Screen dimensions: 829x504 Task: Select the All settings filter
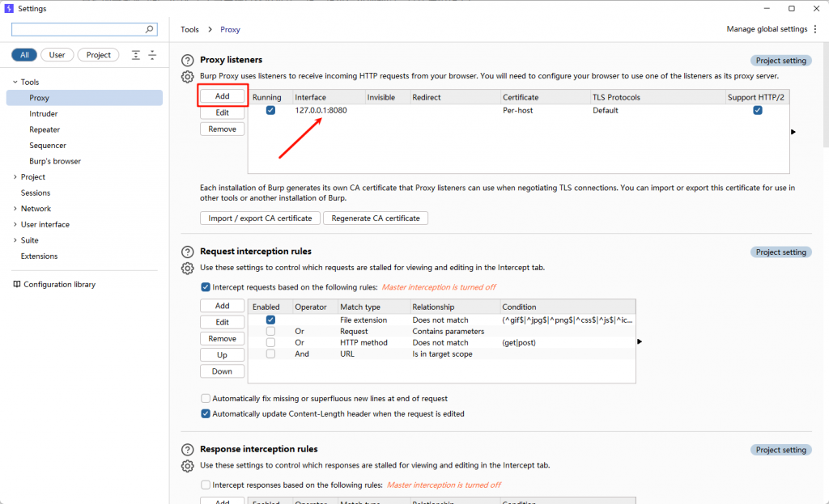[24, 55]
